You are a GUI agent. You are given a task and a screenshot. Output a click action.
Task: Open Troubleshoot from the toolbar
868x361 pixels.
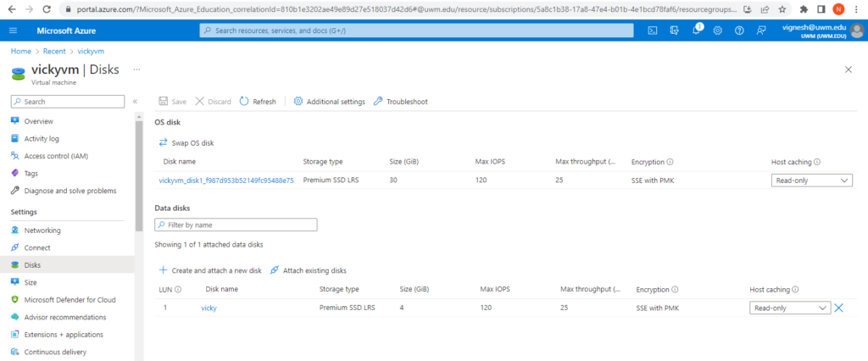coord(400,102)
